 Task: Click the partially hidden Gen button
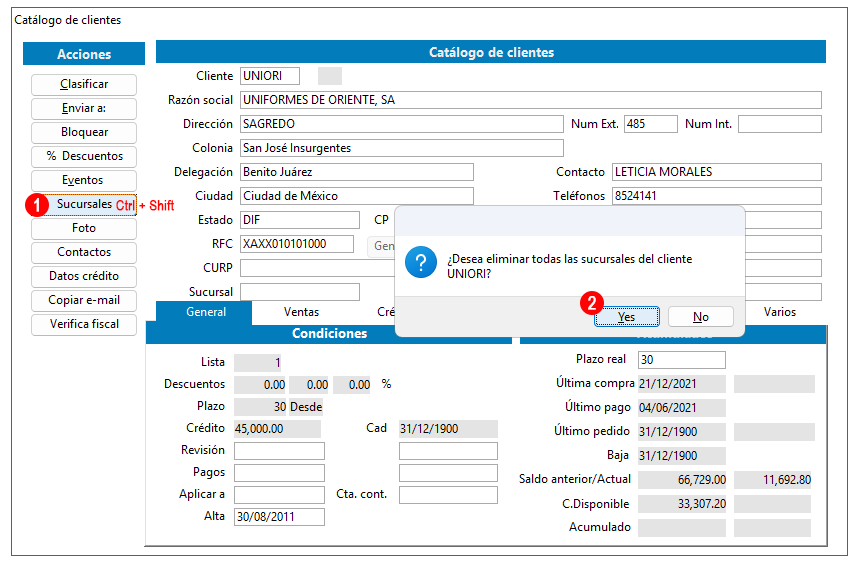(x=381, y=246)
